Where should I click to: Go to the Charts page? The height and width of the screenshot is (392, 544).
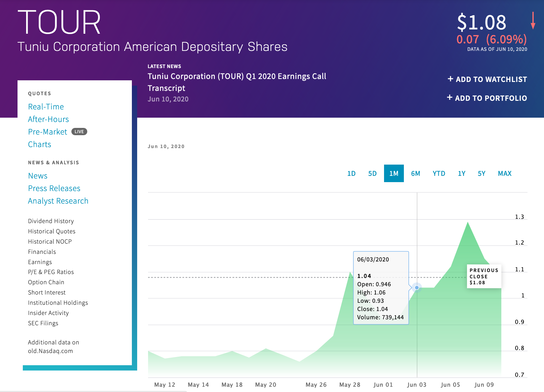(x=40, y=144)
